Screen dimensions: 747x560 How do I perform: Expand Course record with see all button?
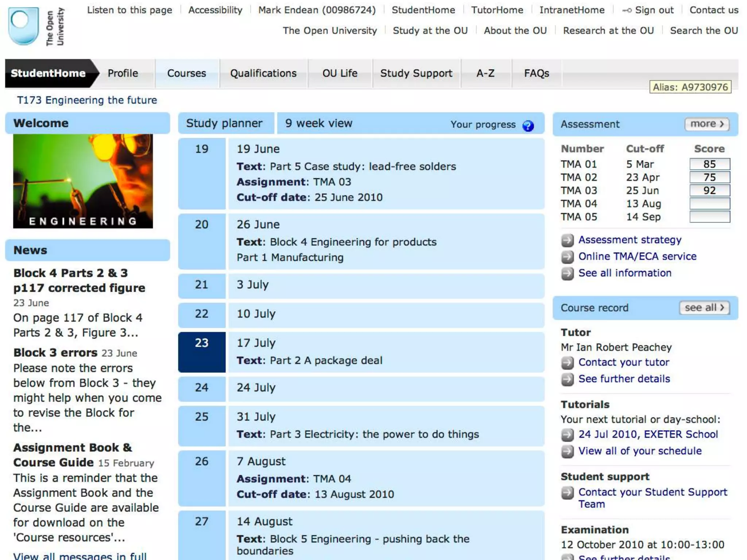[704, 308]
